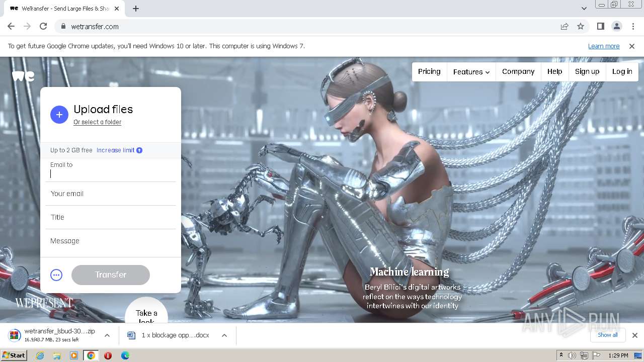The height and width of the screenshot is (362, 644).
Task: Click the disabled Transfer button
Action: click(x=111, y=275)
